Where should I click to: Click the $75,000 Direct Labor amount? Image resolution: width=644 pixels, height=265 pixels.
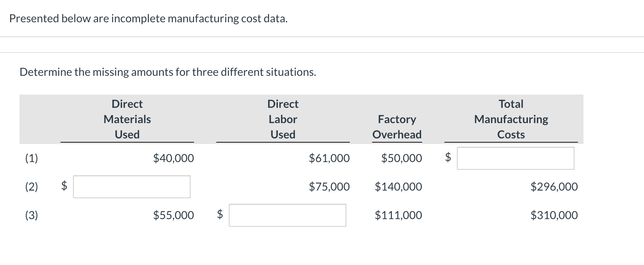(329, 187)
